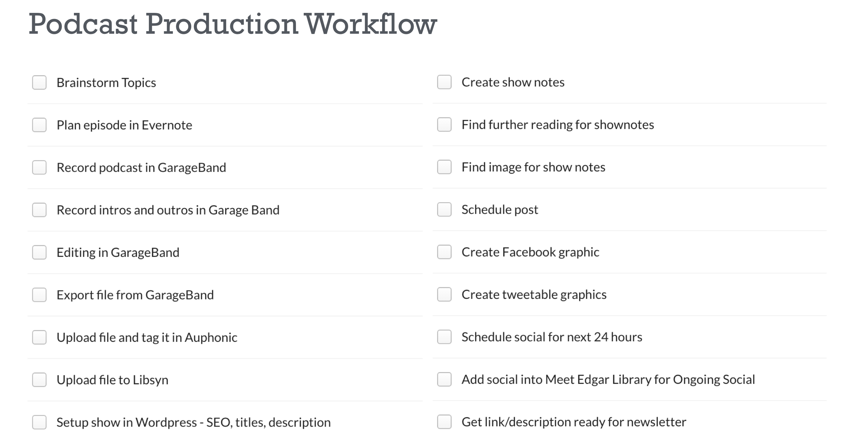Check Export file from GarageBand
Image resolution: width=868 pixels, height=448 pixels.
click(39, 295)
